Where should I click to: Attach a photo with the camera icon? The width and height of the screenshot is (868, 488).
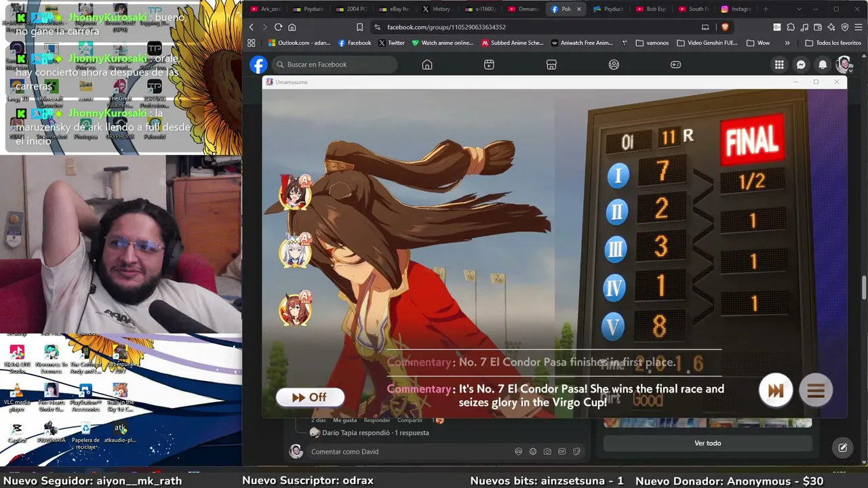[547, 451]
